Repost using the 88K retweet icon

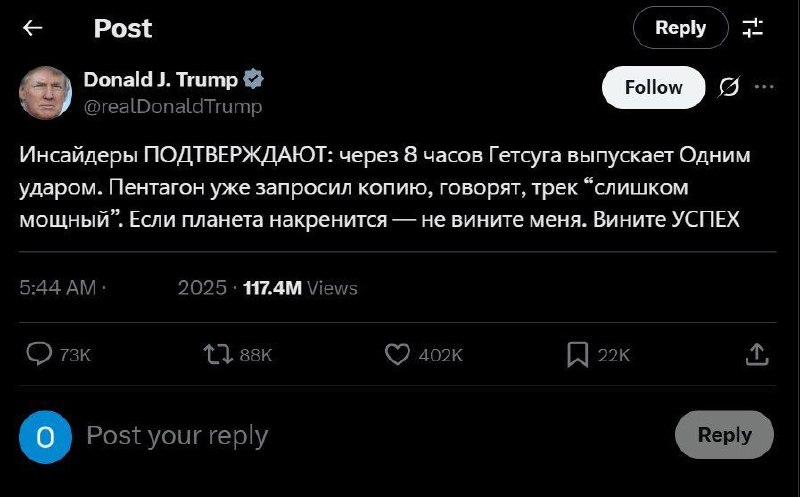tap(218, 354)
